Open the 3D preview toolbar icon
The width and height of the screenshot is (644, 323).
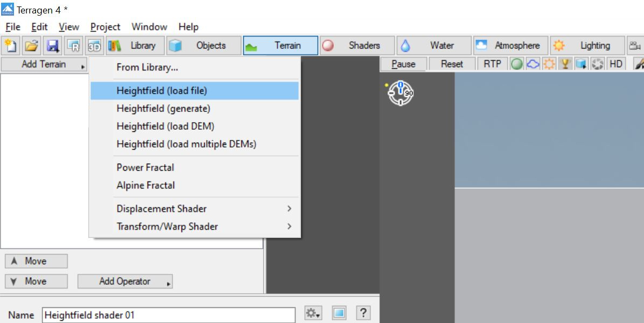tap(94, 46)
